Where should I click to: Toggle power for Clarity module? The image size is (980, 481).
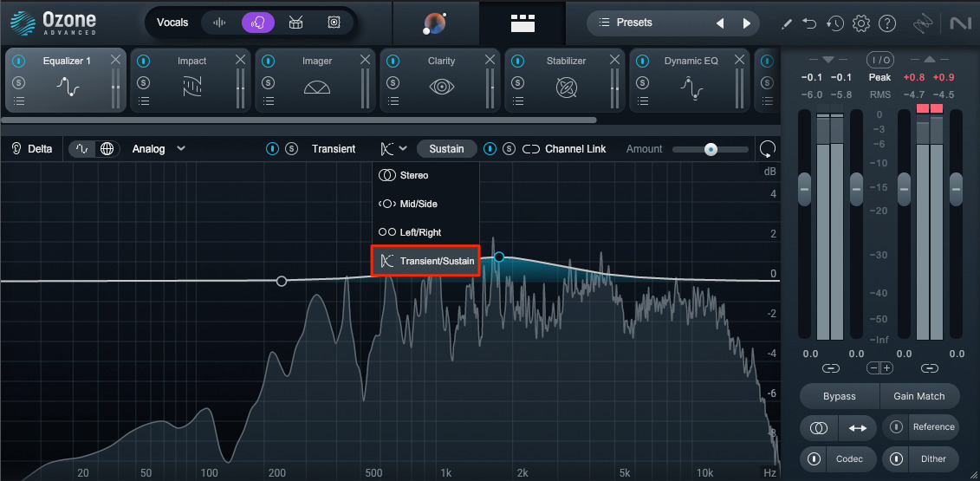pyautogui.click(x=393, y=62)
